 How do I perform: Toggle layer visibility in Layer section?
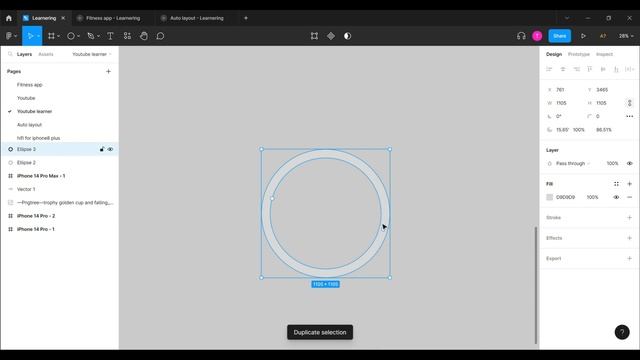tap(629, 164)
